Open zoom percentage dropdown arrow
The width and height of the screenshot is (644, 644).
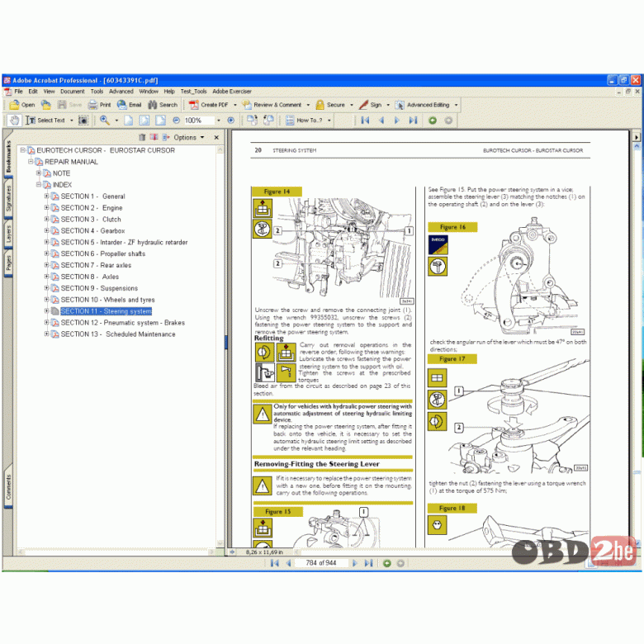click(x=219, y=121)
